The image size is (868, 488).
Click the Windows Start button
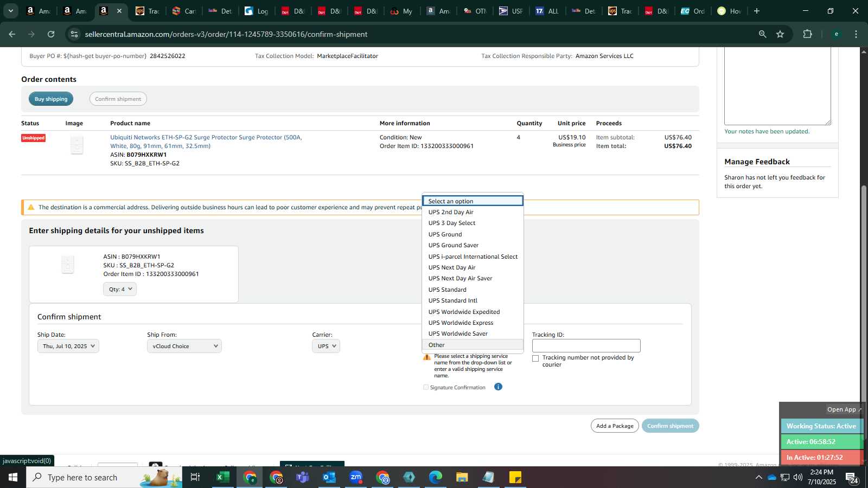point(13,477)
